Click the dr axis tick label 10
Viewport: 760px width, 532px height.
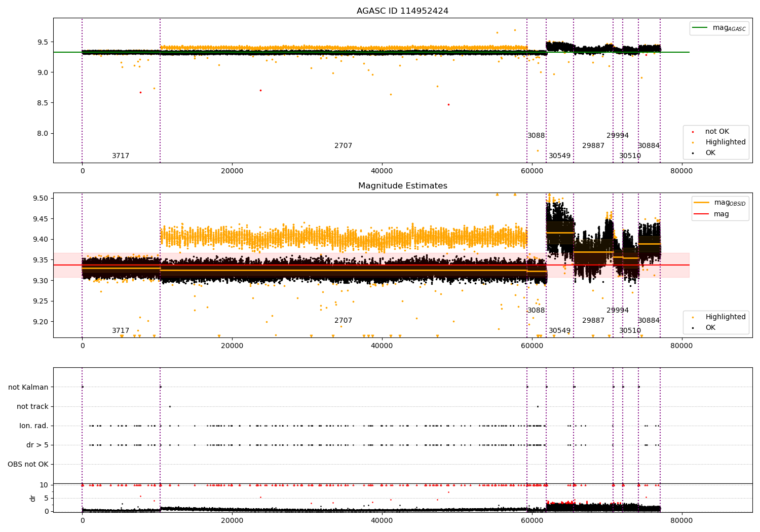pos(44,485)
